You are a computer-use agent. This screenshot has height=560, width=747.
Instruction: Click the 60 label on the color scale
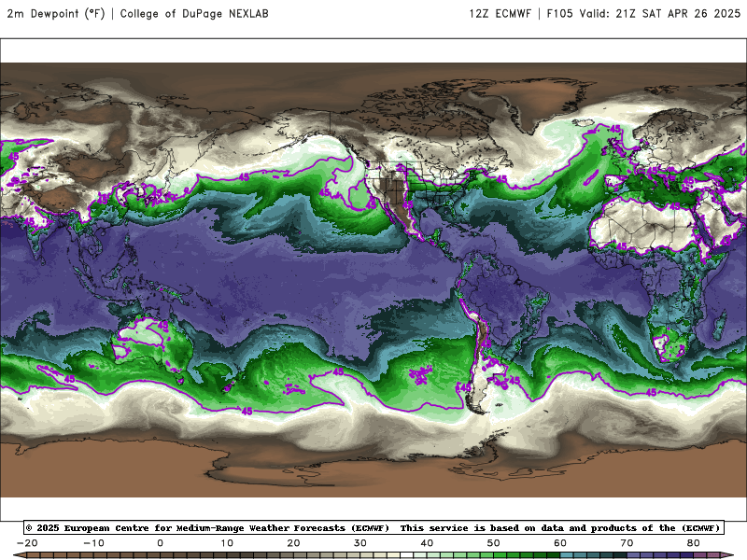(560, 543)
